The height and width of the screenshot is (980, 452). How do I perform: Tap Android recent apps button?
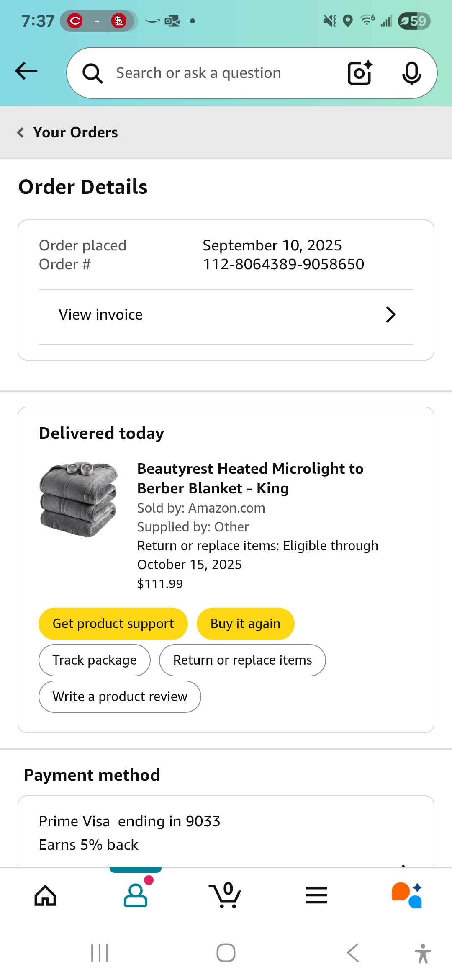100,953
